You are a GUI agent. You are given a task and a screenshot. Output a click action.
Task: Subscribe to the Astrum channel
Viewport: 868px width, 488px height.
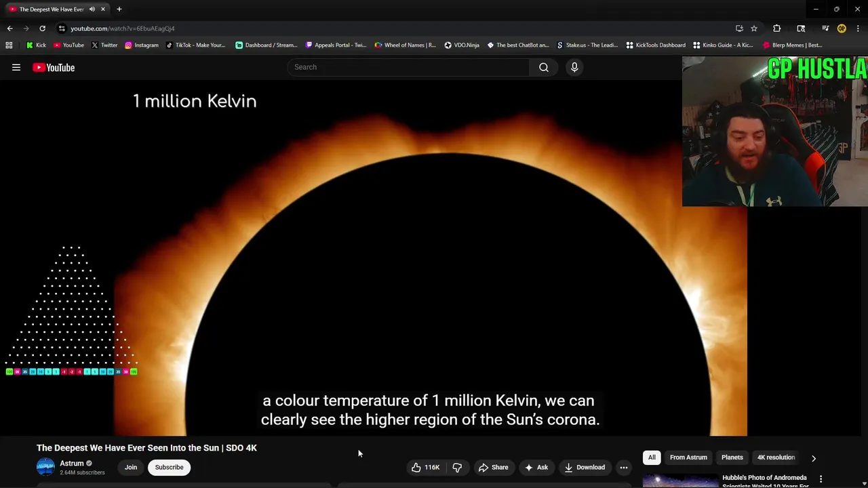[x=169, y=467]
